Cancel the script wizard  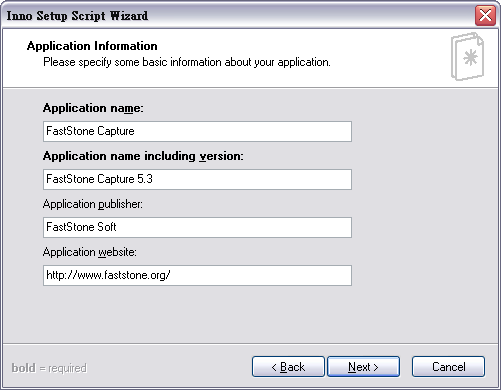tap(448, 367)
